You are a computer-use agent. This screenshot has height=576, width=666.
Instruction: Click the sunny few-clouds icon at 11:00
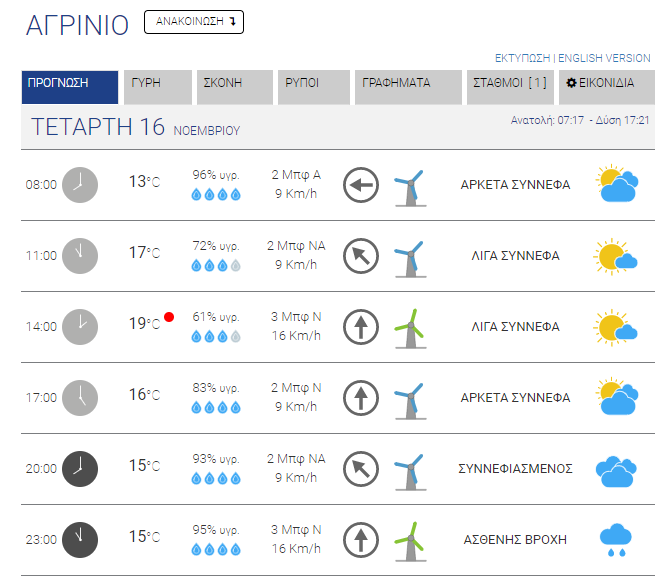tap(615, 257)
